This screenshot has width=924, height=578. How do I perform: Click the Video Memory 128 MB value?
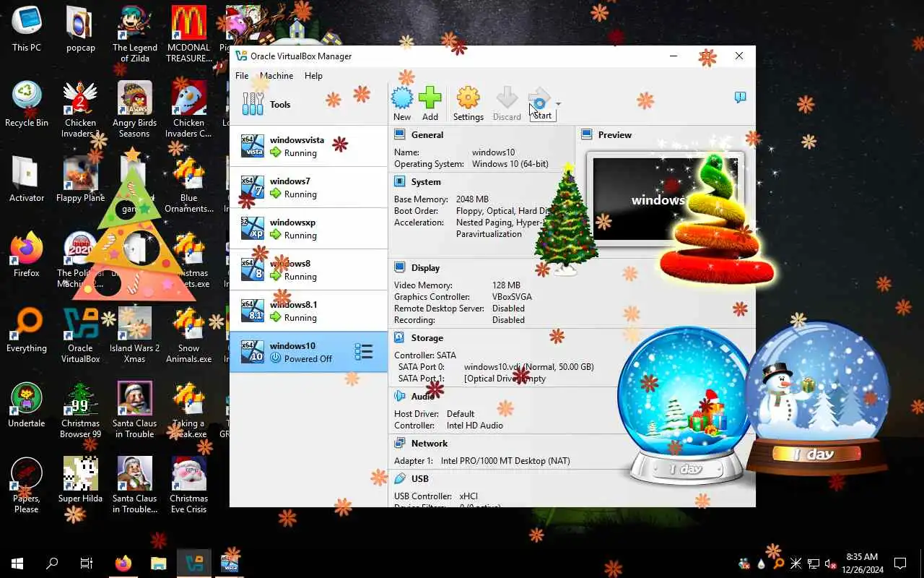506,285
